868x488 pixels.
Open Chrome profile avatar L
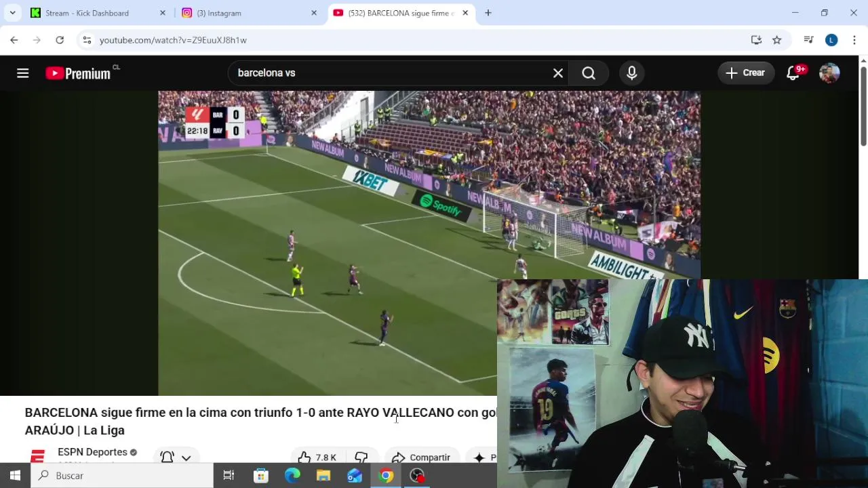831,40
